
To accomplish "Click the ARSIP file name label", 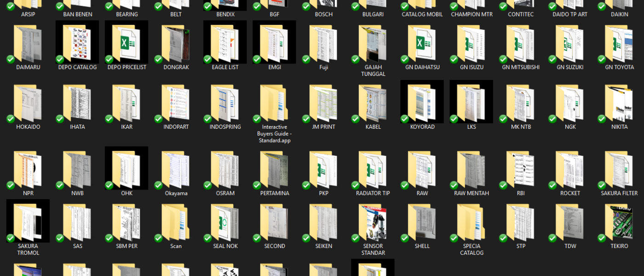I will (x=28, y=14).
